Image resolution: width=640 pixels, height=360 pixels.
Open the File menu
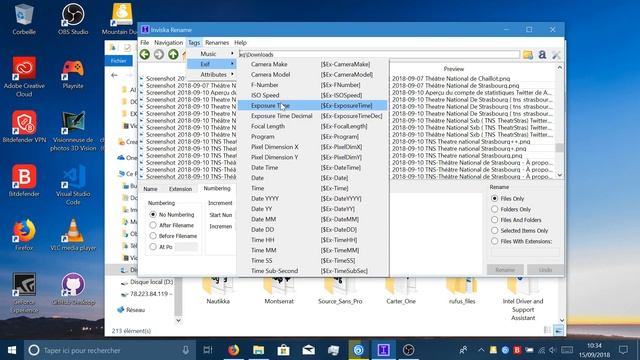tap(145, 42)
